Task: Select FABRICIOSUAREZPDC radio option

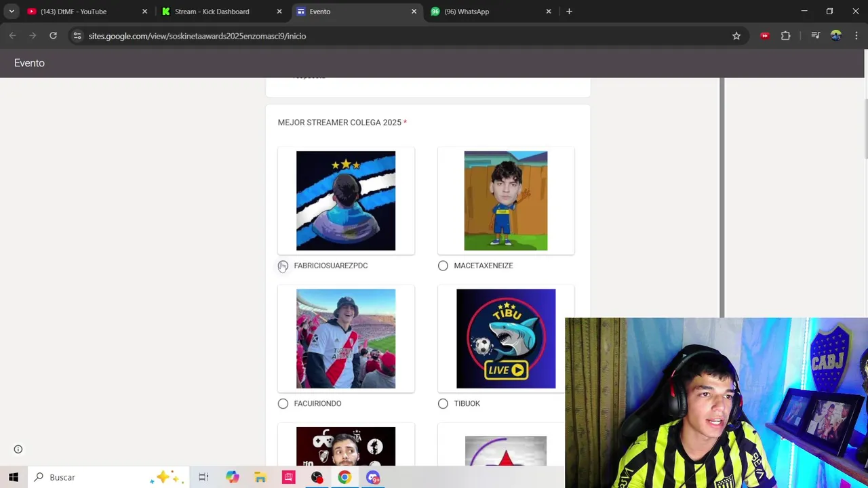Action: coord(283,266)
